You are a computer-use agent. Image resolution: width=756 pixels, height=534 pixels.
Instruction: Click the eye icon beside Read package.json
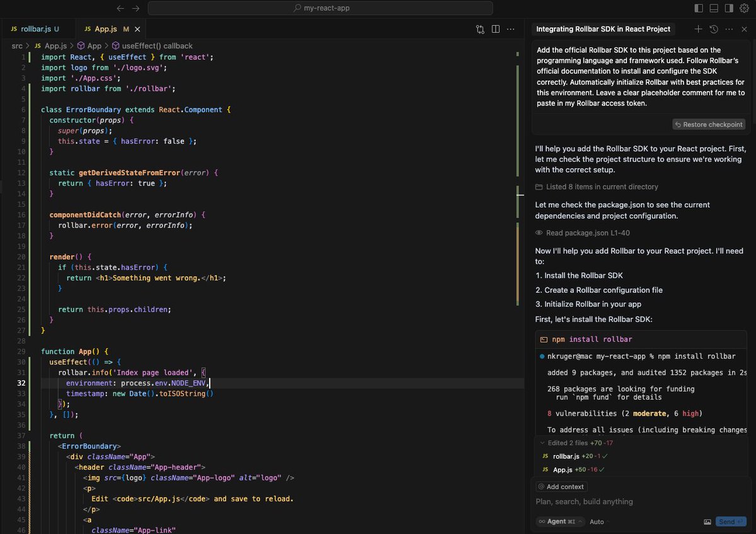point(539,233)
